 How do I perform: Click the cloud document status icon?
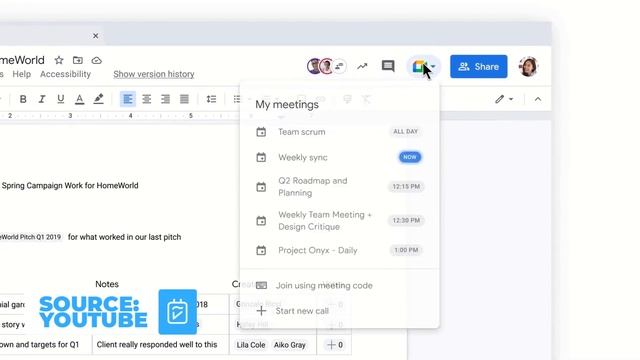97,60
